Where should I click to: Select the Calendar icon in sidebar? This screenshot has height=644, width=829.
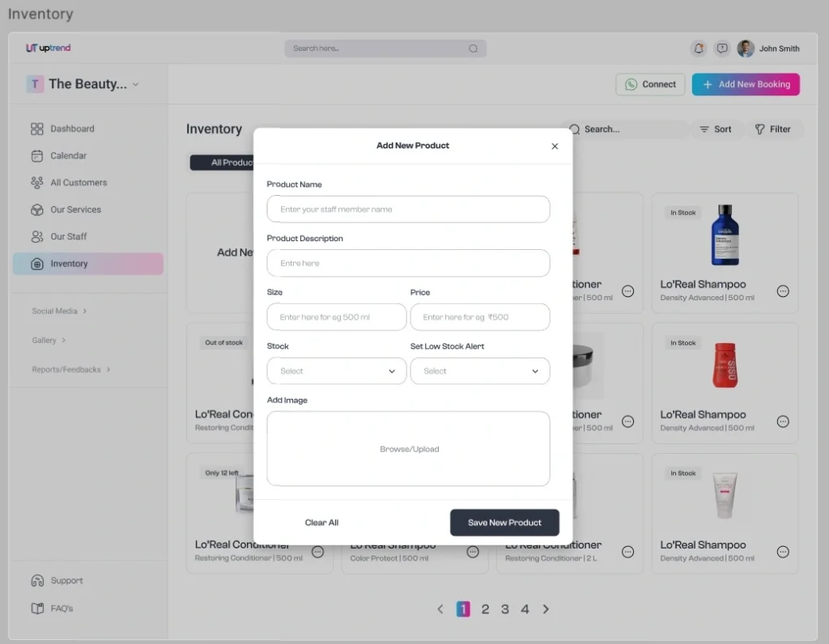pyautogui.click(x=38, y=155)
